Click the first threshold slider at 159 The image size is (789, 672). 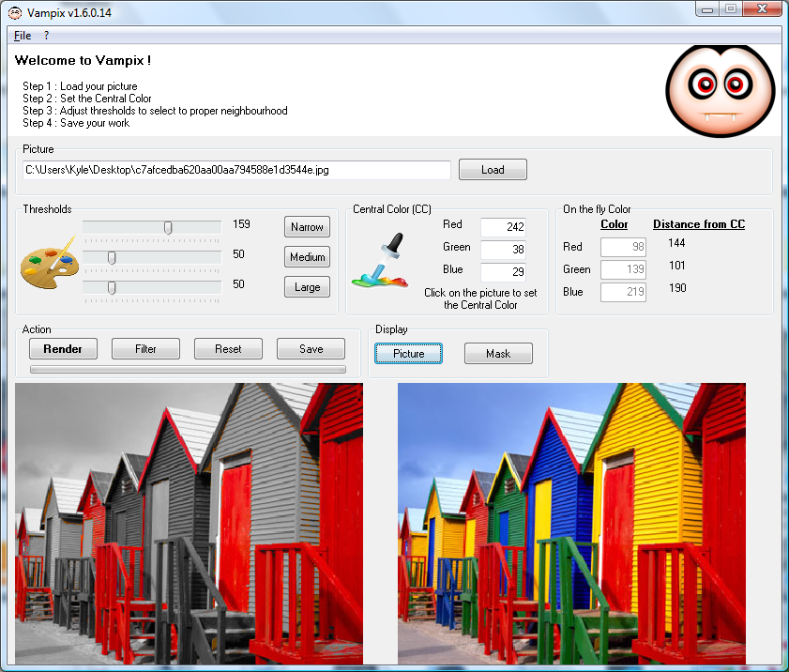click(152, 227)
